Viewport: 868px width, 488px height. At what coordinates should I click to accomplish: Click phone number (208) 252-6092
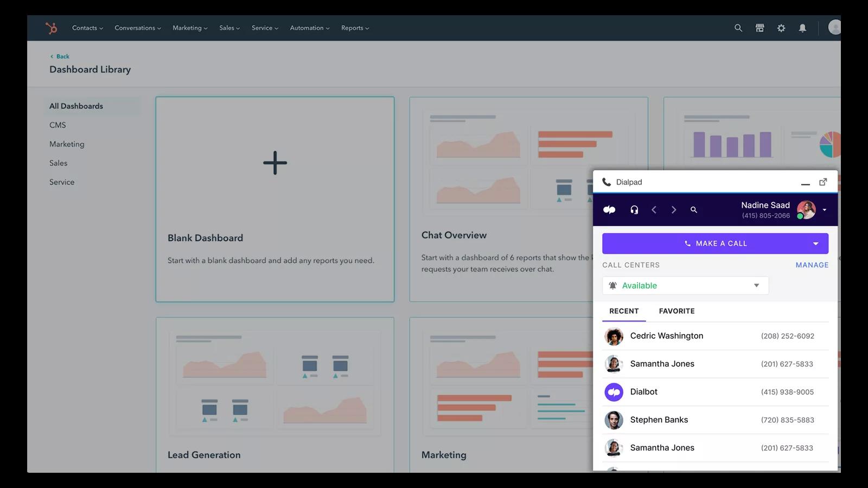[x=788, y=336]
